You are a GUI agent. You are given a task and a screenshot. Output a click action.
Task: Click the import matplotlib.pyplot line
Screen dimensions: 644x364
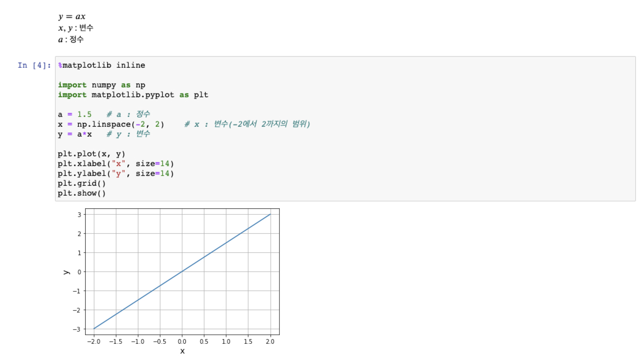coord(133,95)
